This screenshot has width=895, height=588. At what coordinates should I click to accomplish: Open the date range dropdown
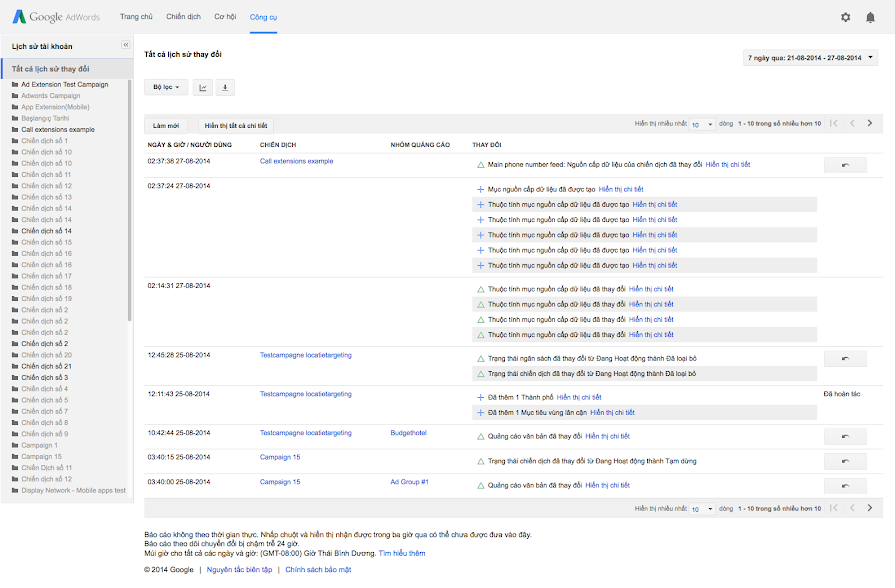(811, 58)
